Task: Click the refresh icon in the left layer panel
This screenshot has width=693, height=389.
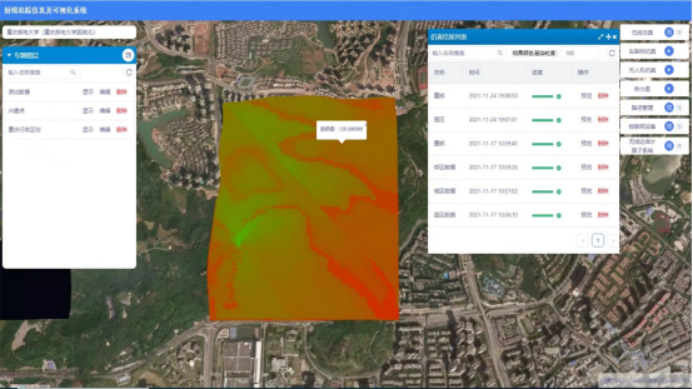Action: [x=129, y=72]
